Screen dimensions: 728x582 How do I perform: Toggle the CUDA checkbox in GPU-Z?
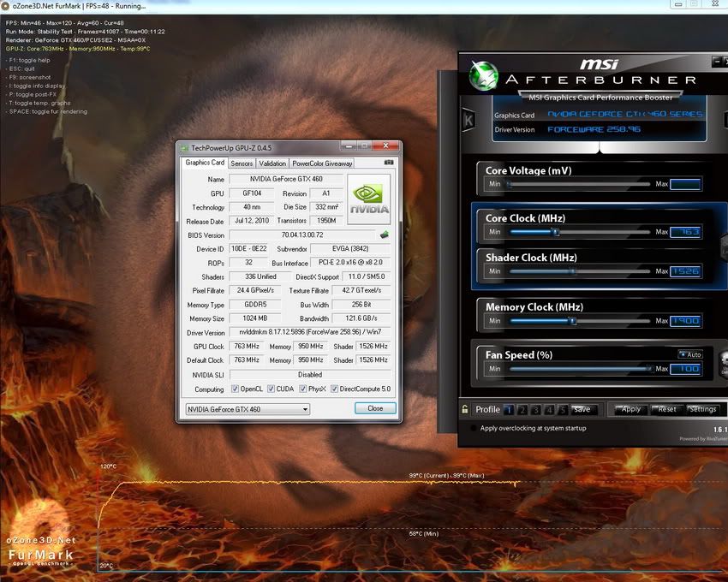(272, 389)
